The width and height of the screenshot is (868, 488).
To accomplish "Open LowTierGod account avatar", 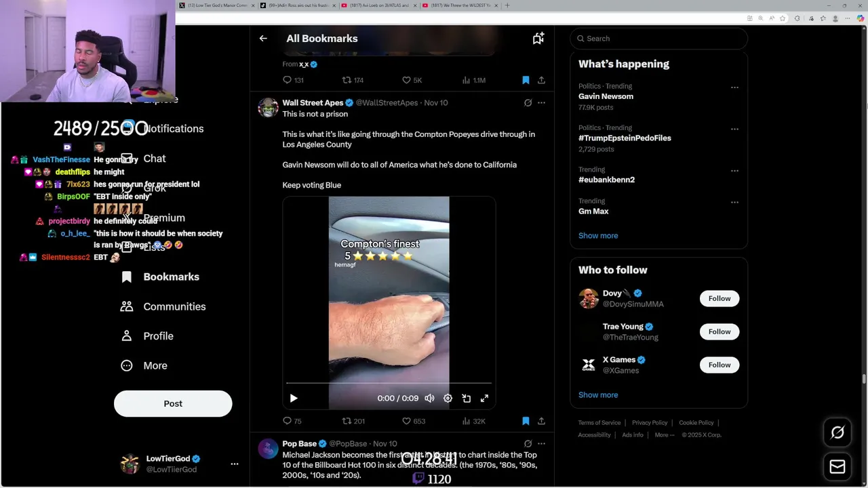I will pos(130,464).
